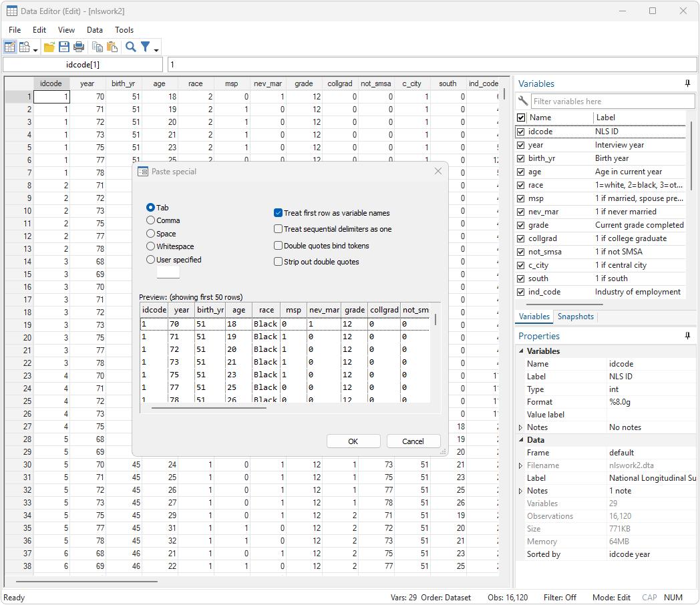Viewport: 700px width, 605px height.
Task: Click the idcode[1] cell reference box
Action: pos(83,65)
